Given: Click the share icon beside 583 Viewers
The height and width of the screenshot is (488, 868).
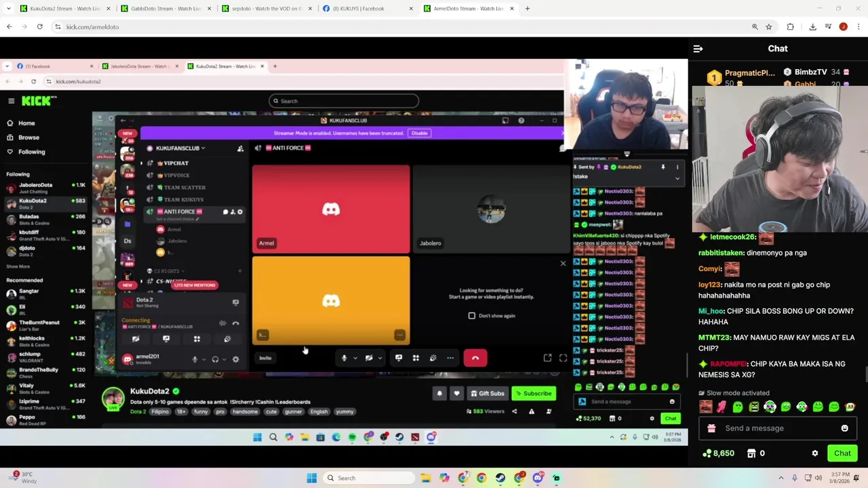Looking at the screenshot, I should [x=514, y=411].
